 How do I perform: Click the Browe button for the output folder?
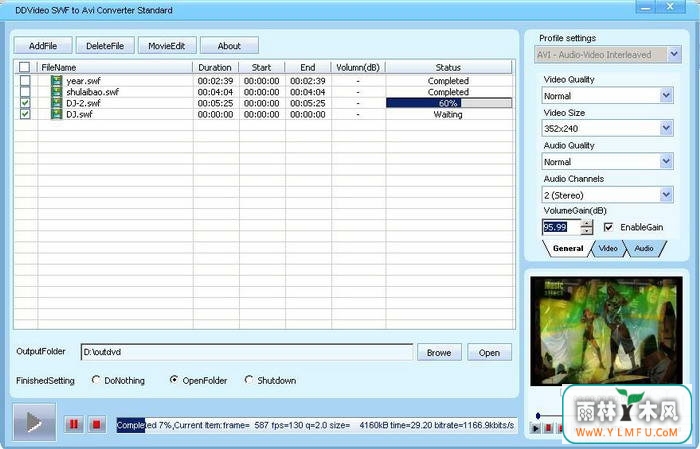(439, 353)
